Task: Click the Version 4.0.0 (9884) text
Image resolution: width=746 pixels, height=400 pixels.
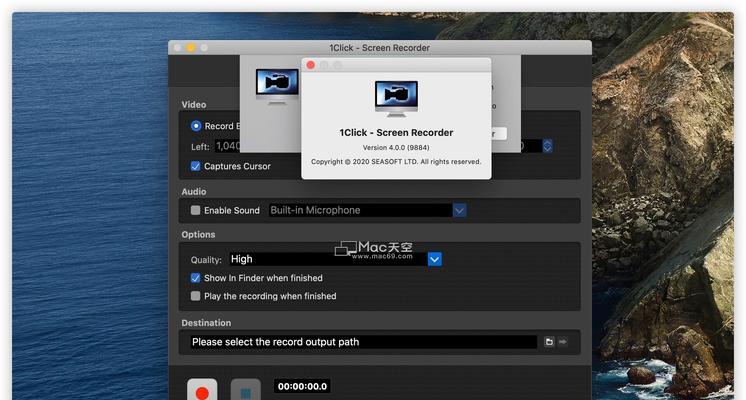Action: 396,147
